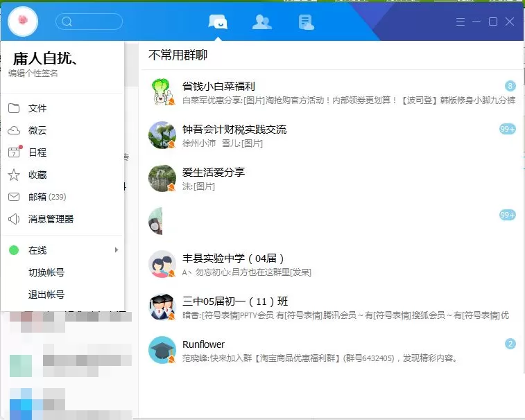Choose 切换帐号 to switch account
This screenshot has width=525, height=420.
click(x=46, y=272)
